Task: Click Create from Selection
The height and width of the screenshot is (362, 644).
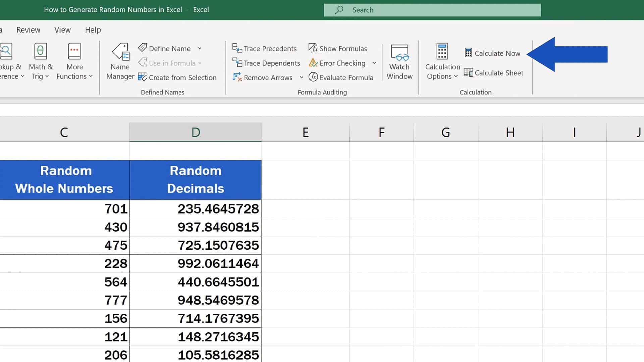Action: (177, 77)
